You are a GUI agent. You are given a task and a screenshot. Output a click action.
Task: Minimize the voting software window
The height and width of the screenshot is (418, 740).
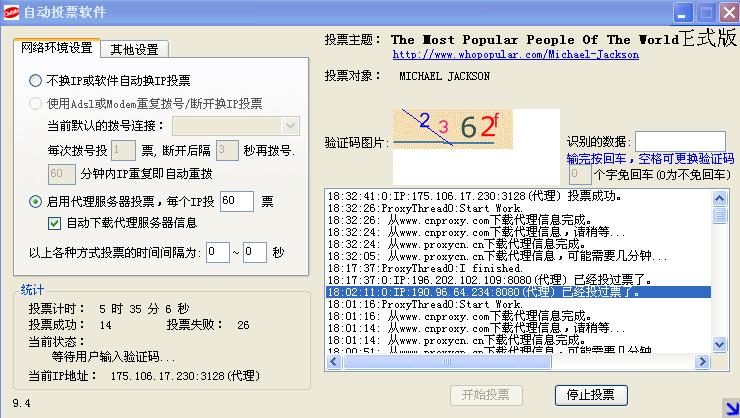point(682,13)
